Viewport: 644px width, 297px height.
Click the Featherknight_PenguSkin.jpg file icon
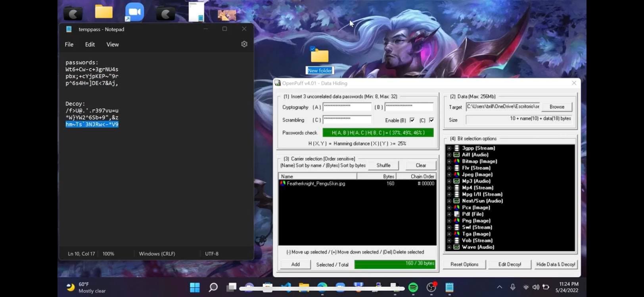pos(283,184)
